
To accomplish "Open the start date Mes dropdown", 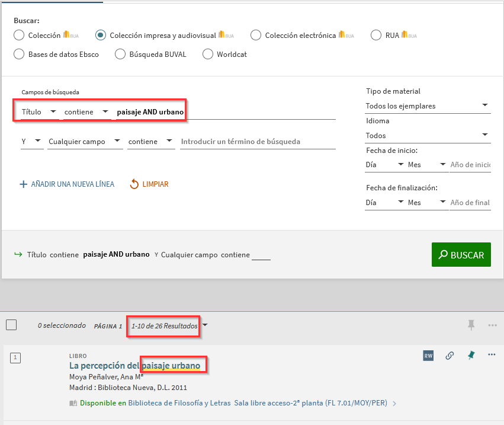I will (427, 165).
